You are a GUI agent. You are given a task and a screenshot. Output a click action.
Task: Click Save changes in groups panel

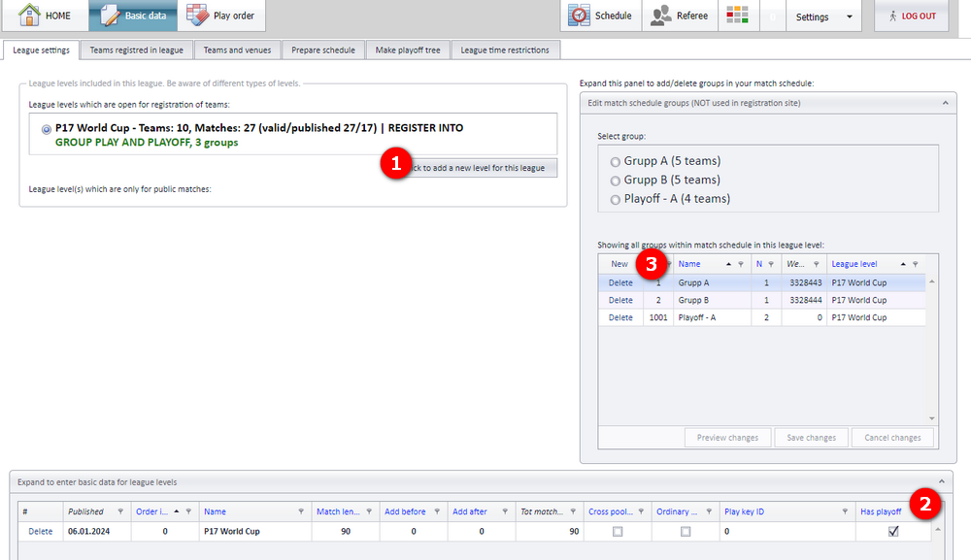pyautogui.click(x=811, y=438)
